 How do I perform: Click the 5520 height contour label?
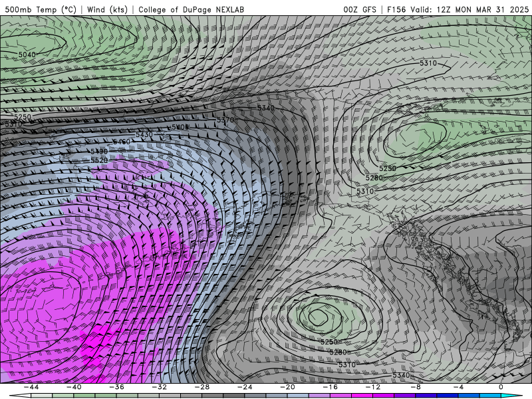pos(99,160)
